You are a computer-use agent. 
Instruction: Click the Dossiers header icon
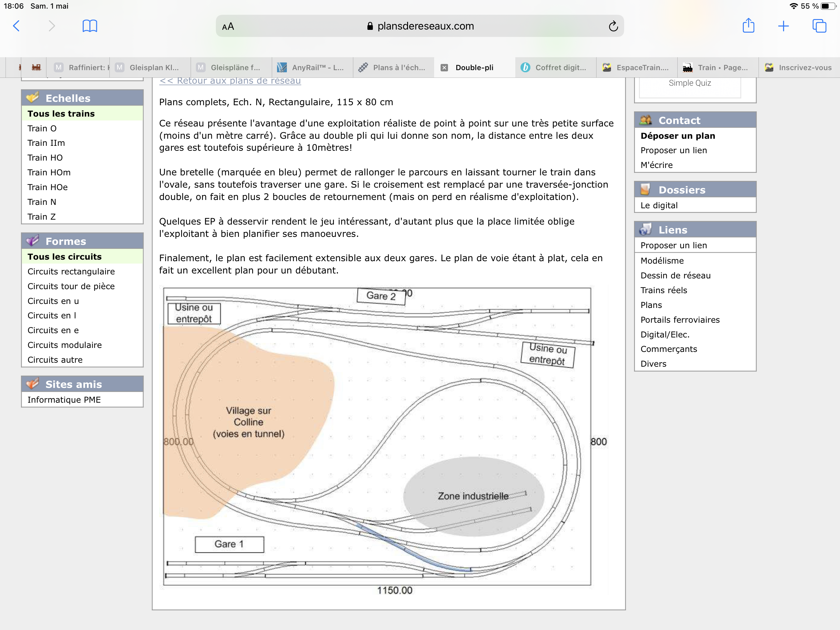point(646,189)
